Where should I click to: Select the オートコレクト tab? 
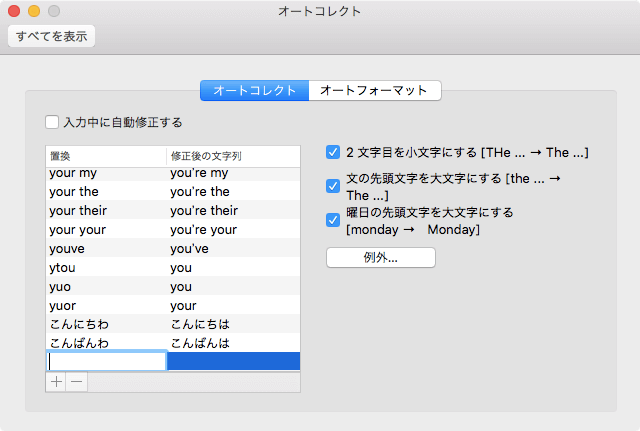pyautogui.click(x=255, y=91)
